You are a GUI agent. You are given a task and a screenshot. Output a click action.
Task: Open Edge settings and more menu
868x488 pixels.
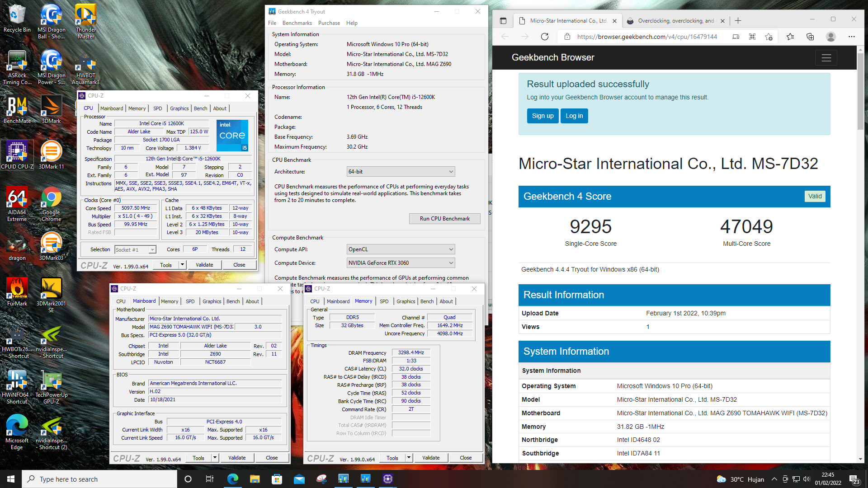coord(852,37)
